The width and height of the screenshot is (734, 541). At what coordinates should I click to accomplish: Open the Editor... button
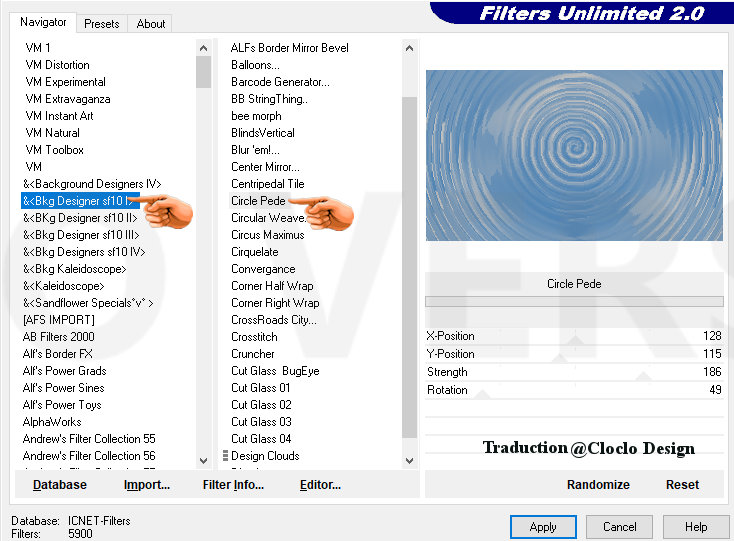[x=320, y=484]
